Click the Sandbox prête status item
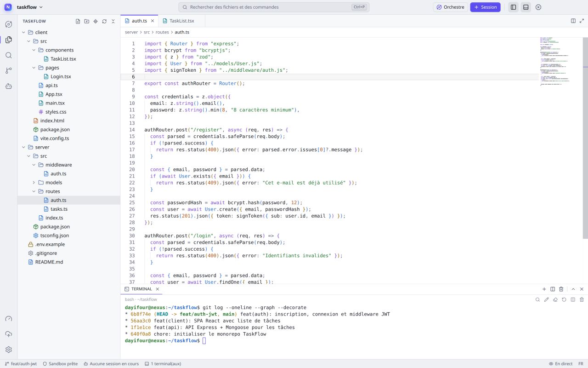Image resolution: width=588 pixels, height=368 pixels. 60,363
